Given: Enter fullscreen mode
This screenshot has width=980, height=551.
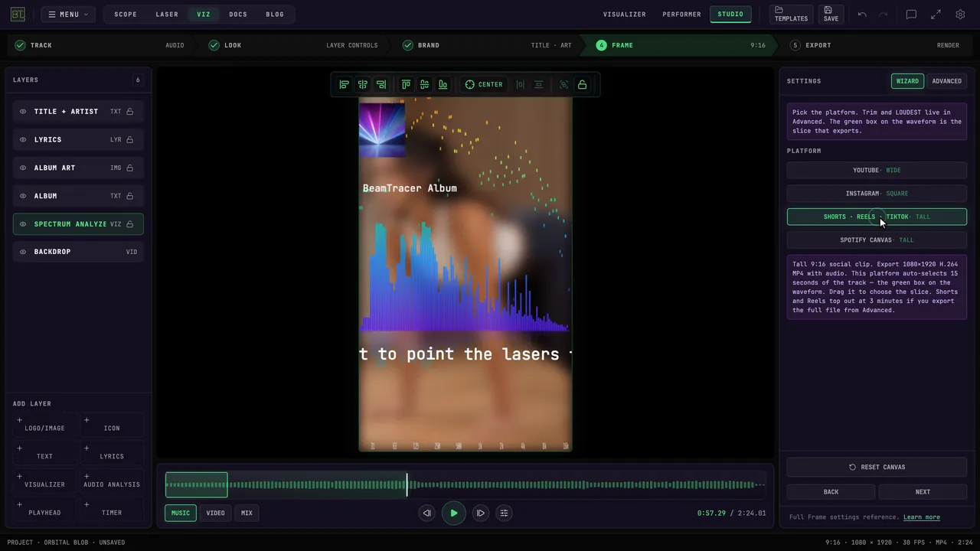Looking at the screenshot, I should (936, 14).
